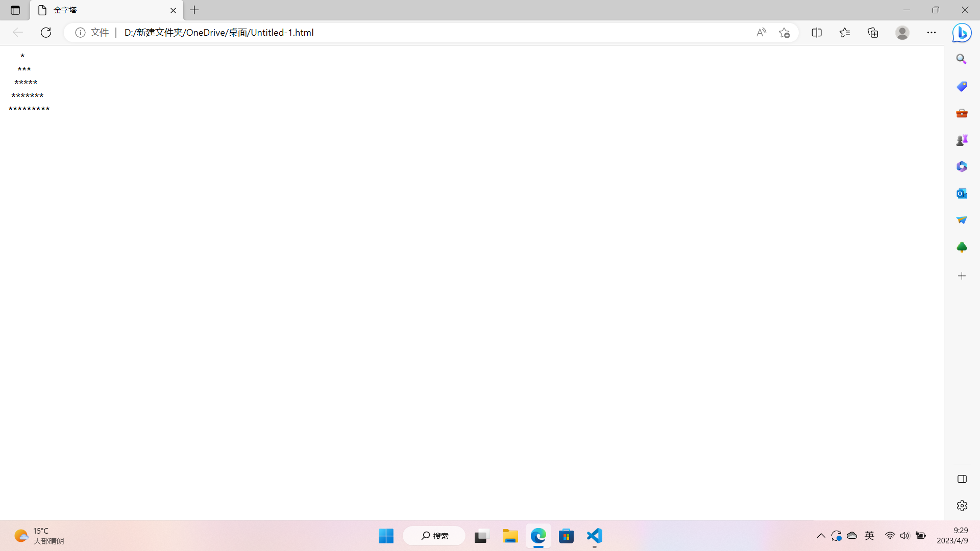Open the Drop paper plane sidebar icon

coord(962,220)
